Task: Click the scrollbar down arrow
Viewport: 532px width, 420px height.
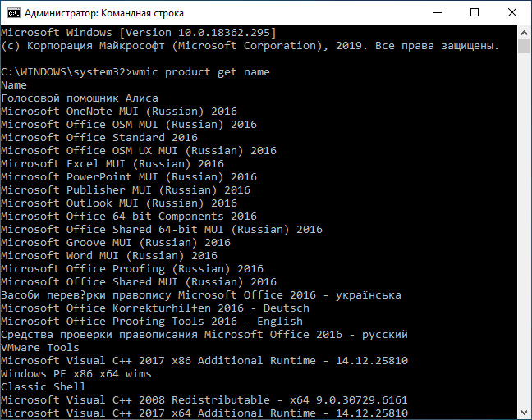Action: [x=524, y=413]
